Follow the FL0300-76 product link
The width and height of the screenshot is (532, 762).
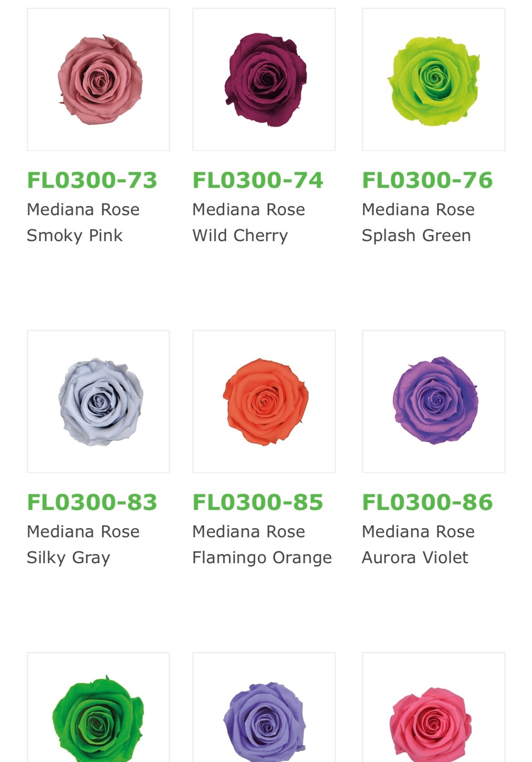[427, 180]
